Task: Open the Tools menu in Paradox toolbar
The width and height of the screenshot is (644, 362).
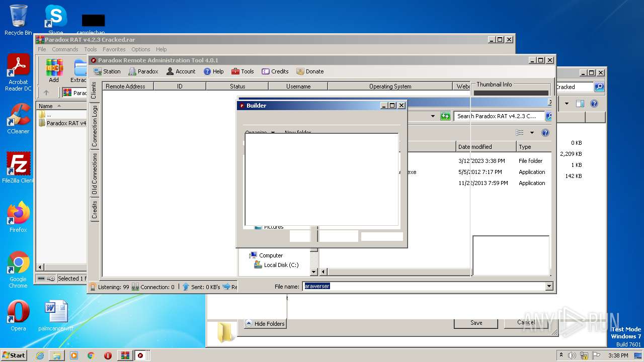Action: (243, 71)
